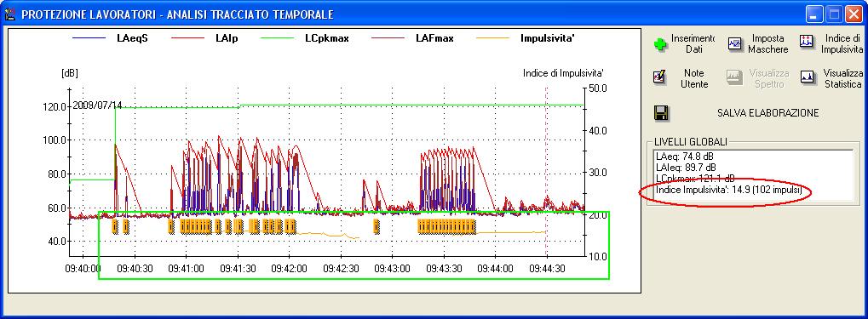The image size is (868, 319).
Task: Click the 120.0 dB axis label
Action: point(55,106)
